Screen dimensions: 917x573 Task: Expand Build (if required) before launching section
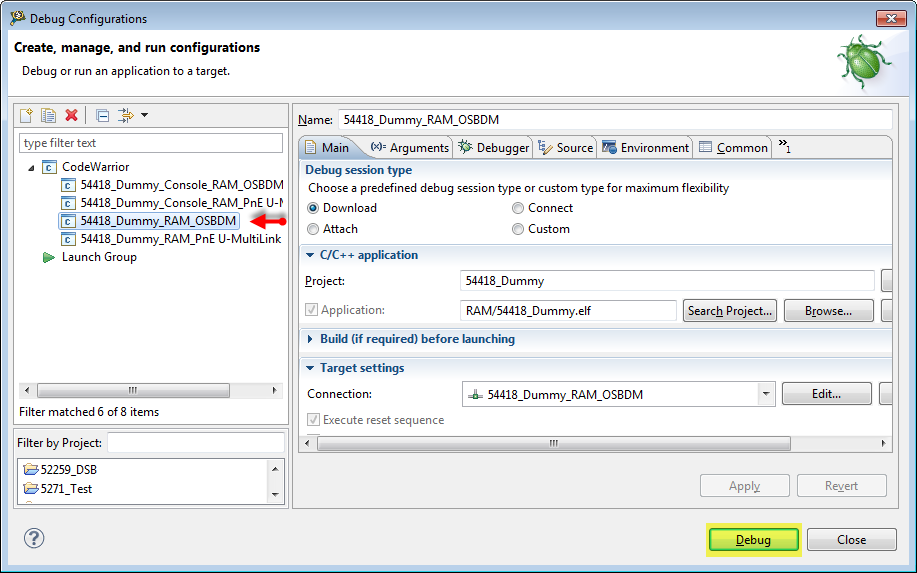click(x=310, y=339)
